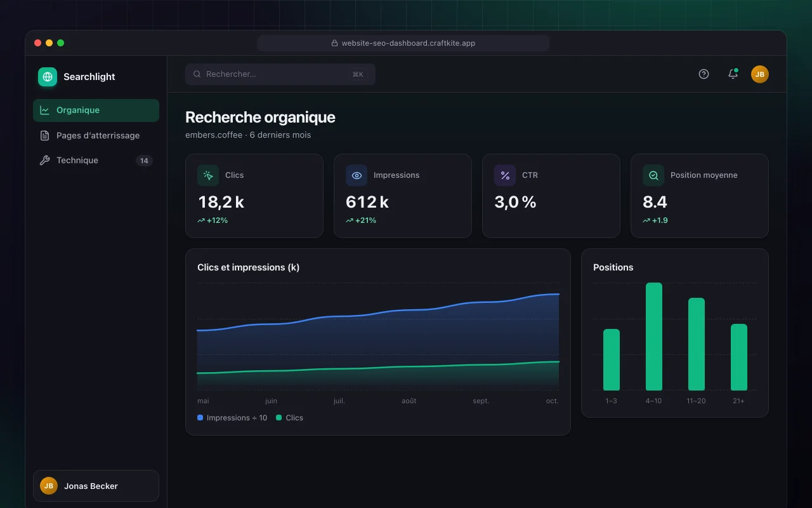Click the Clics et impressions (k) title
Viewport: 812px width, 508px height.
[x=249, y=267]
